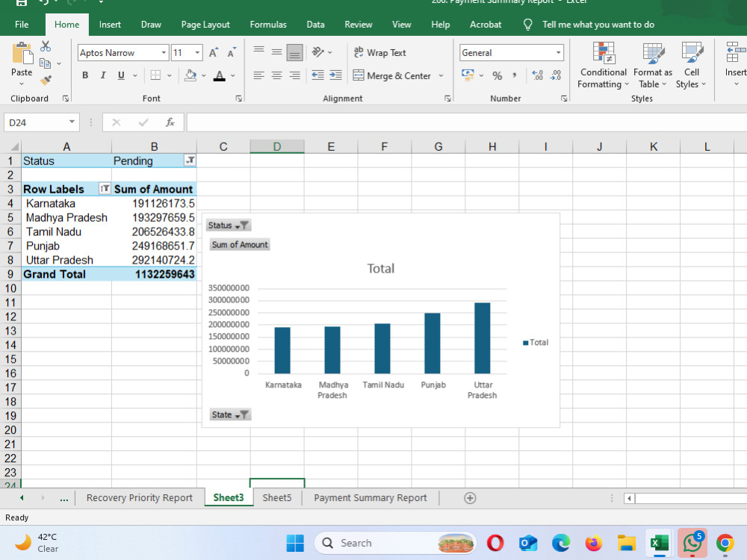Toggle Bold formatting
Image resolution: width=747 pixels, height=560 pixels.
coord(85,75)
